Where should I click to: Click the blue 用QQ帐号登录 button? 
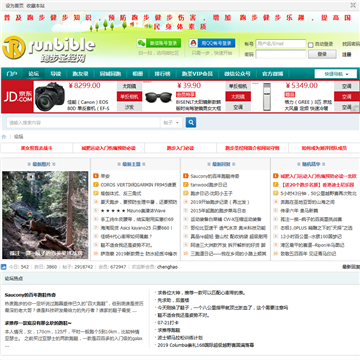pos(212,43)
